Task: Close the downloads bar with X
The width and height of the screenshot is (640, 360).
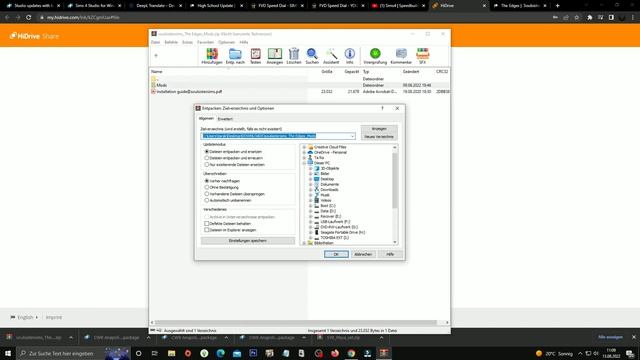Action: pos(633,337)
